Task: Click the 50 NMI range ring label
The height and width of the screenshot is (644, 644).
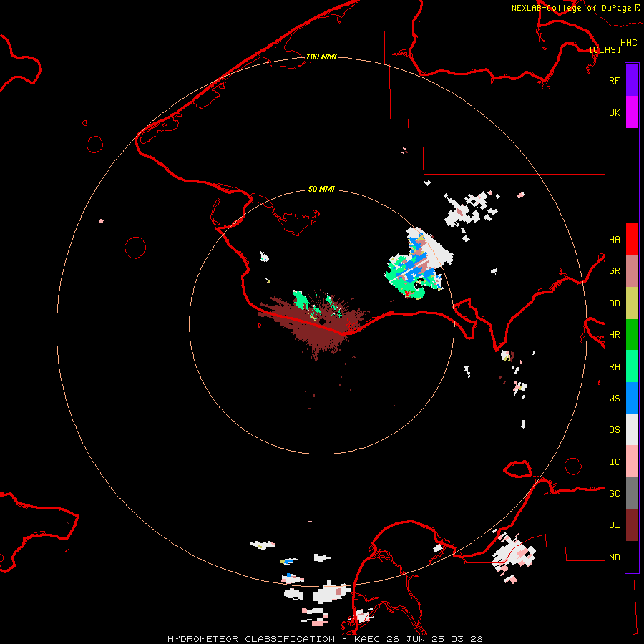Action: tap(321, 189)
